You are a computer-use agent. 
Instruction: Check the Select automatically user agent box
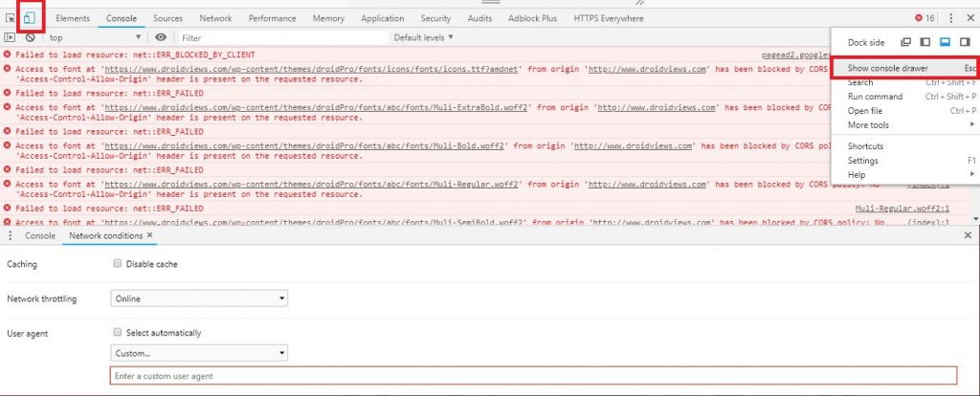118,332
